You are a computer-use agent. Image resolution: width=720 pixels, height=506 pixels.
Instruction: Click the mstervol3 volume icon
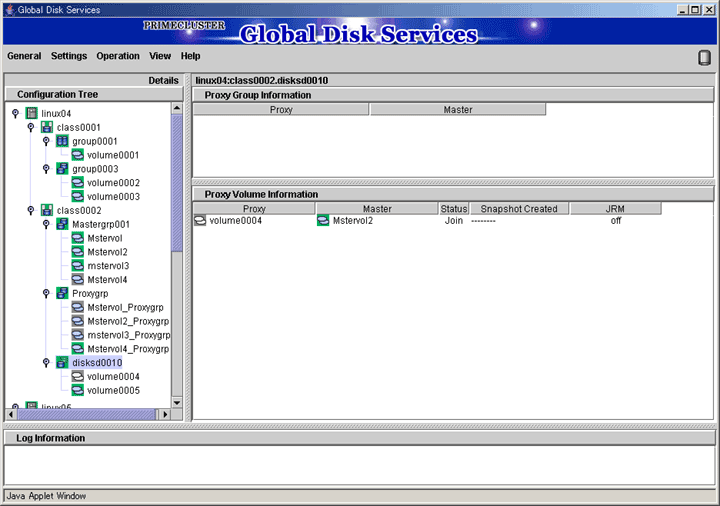78,265
